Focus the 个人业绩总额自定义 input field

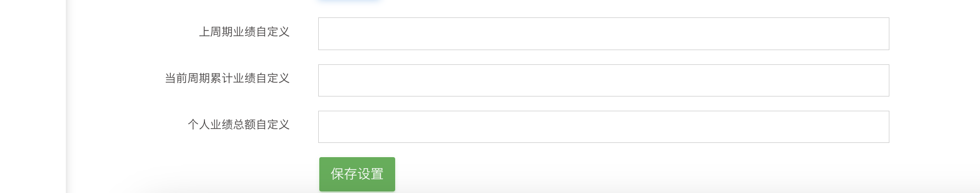click(x=603, y=127)
